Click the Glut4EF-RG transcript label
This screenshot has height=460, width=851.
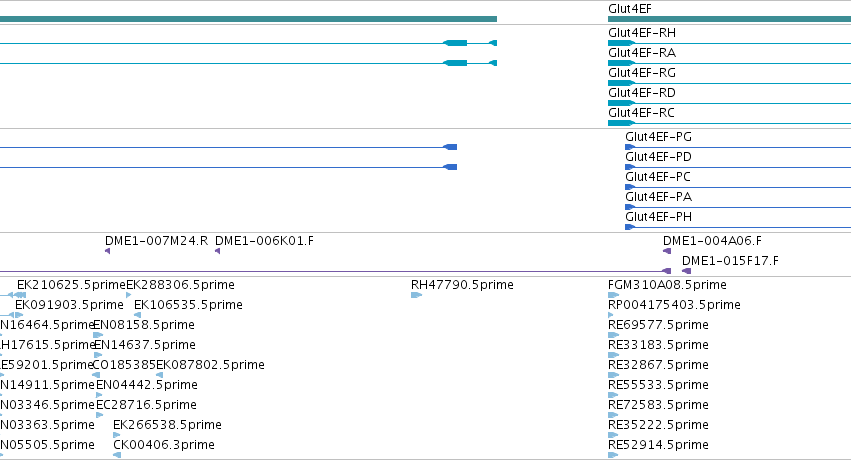(x=642, y=73)
